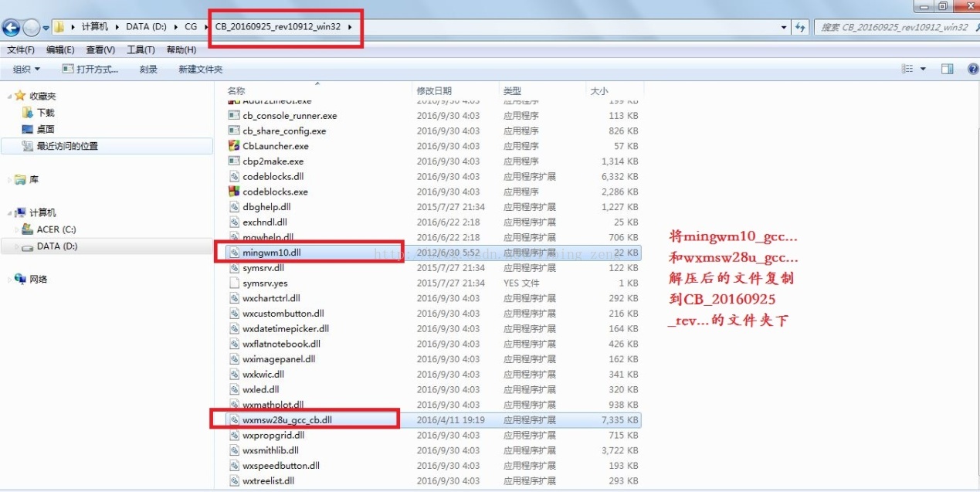Open the 工具(T) menu

click(x=141, y=49)
